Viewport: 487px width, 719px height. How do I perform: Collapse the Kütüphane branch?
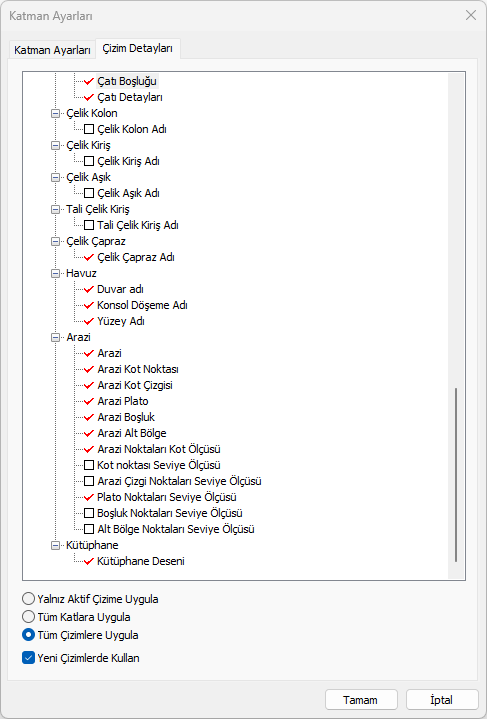[x=55, y=546]
